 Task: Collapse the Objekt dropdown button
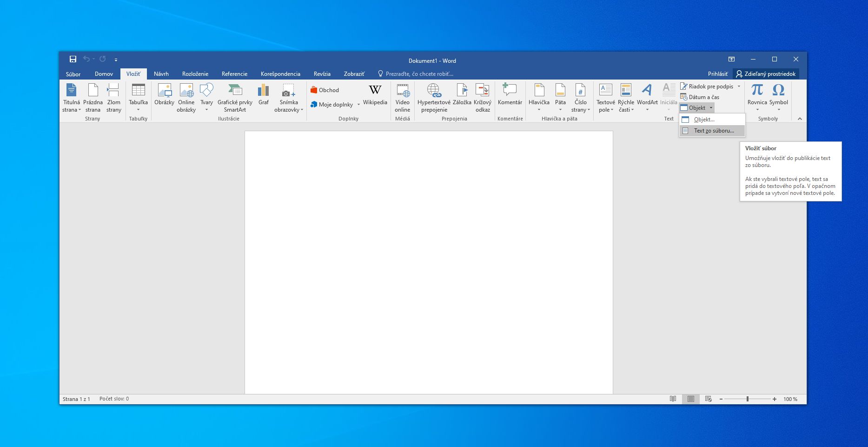coord(696,107)
